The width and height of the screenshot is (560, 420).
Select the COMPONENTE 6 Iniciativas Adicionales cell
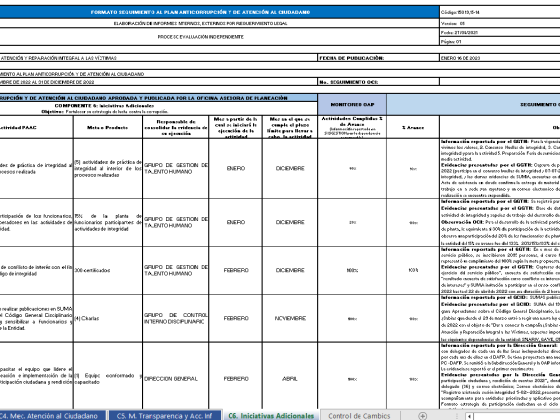click(159, 108)
